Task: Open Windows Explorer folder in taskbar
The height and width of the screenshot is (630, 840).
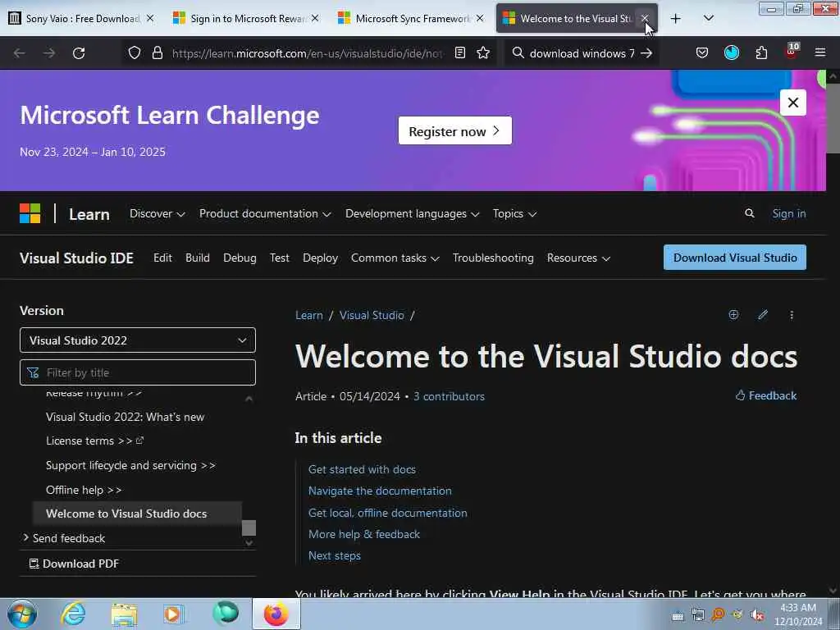Action: [125, 614]
